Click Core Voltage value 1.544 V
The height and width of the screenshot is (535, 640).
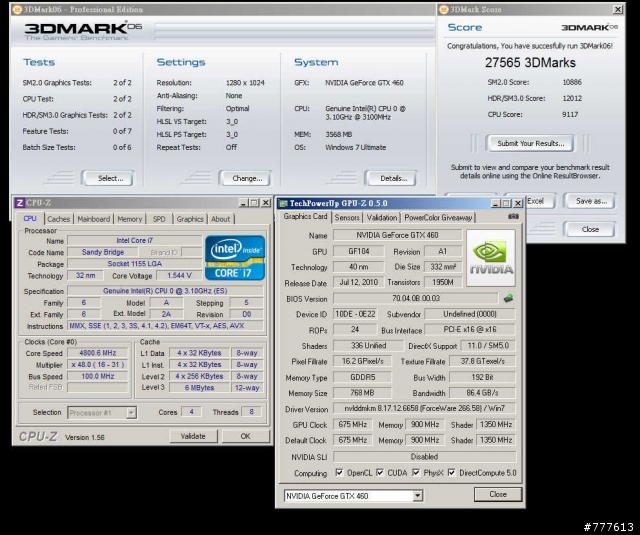[179, 275]
